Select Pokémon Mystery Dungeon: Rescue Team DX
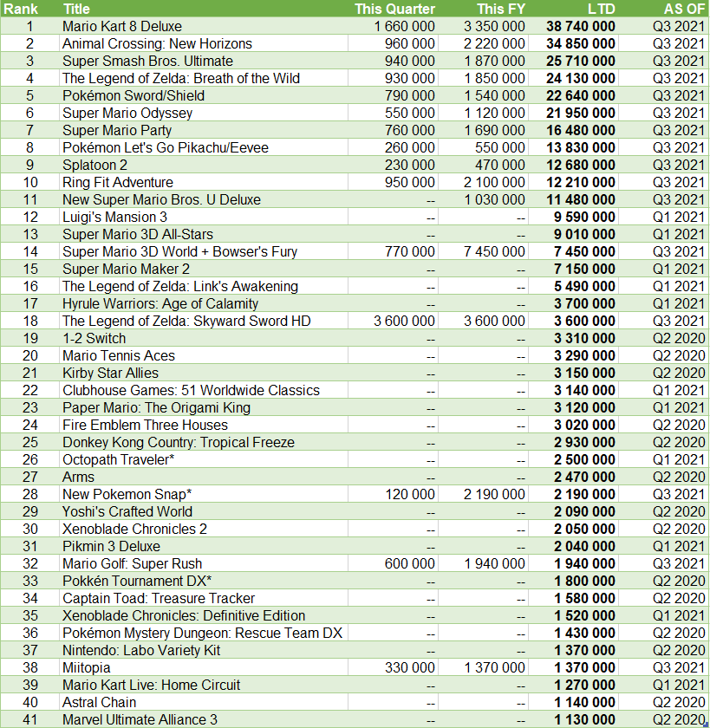The height and width of the screenshot is (728, 710). [204, 633]
